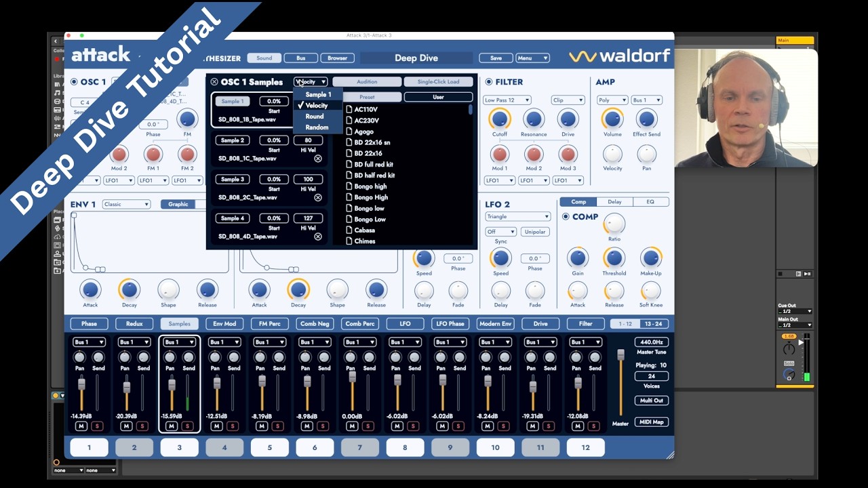Click the Master volume fader
Image resolution: width=868 pixels, height=488 pixels.
click(620, 356)
